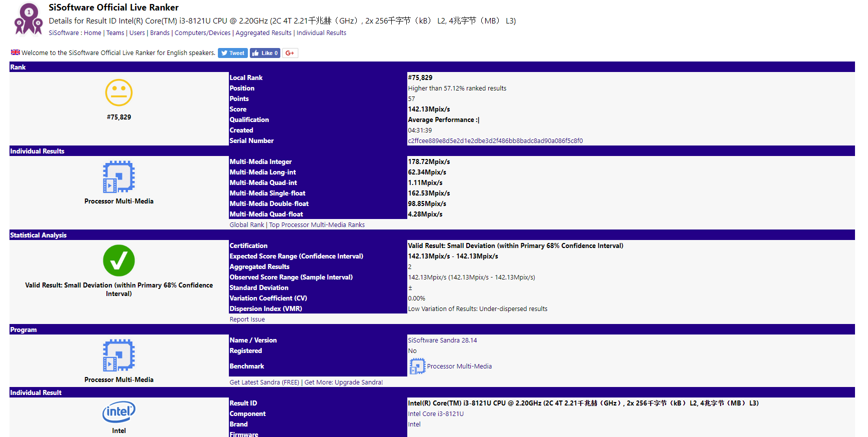This screenshot has width=868, height=437.
Task: Click the green checkmark valid result icon
Action: coord(119,260)
